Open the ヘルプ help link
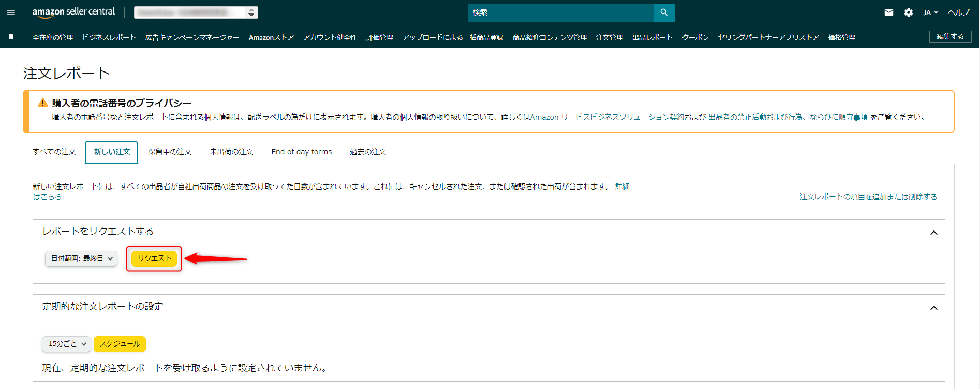This screenshot has width=980, height=389. click(x=959, y=12)
